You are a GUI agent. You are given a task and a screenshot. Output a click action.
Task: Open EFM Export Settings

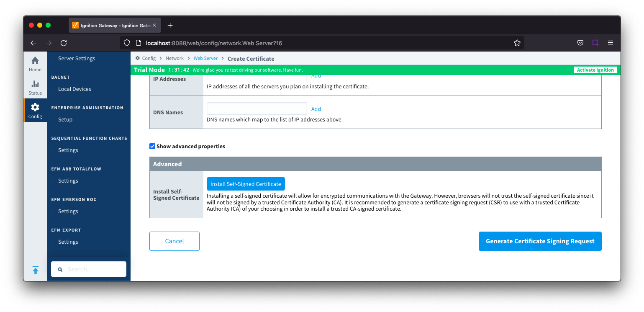[68, 242]
